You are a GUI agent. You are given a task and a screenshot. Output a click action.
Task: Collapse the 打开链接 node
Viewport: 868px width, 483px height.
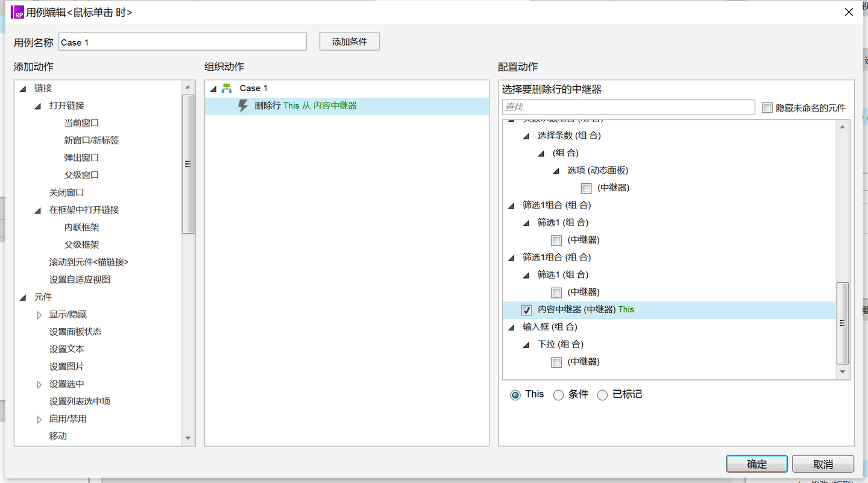point(39,106)
